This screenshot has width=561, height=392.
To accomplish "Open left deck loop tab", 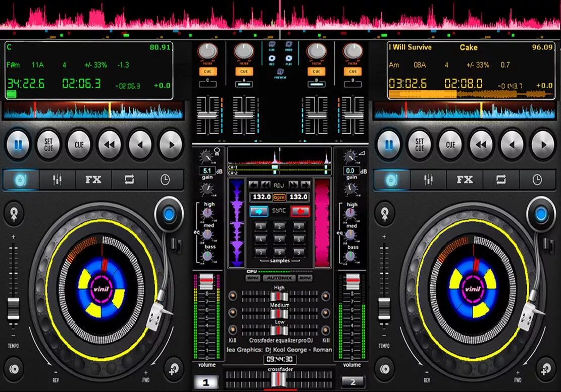I will click(129, 180).
